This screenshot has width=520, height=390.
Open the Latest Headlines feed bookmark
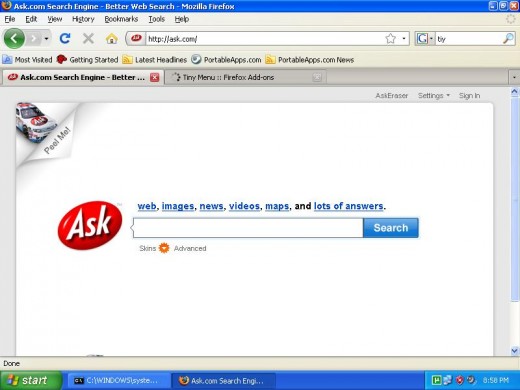155,60
